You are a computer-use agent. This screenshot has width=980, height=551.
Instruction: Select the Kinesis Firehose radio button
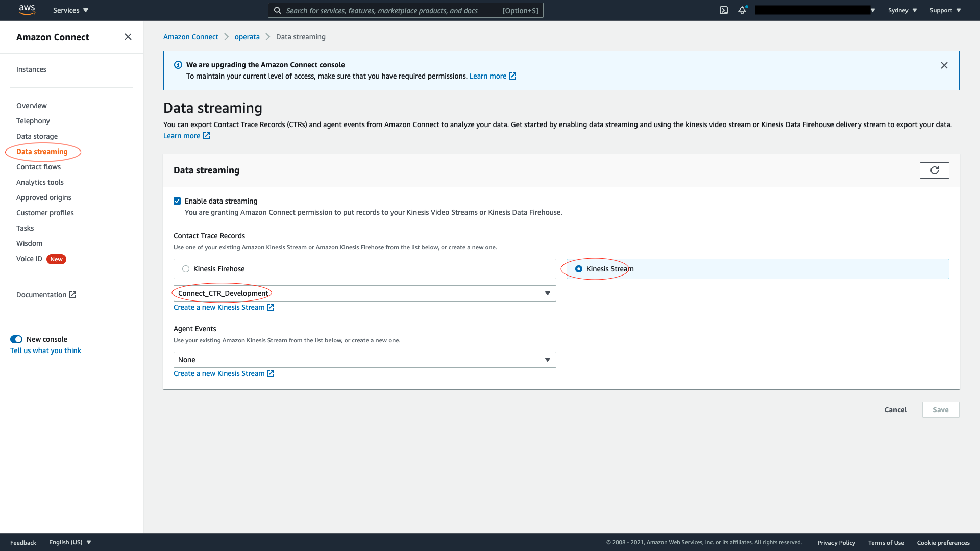tap(186, 269)
